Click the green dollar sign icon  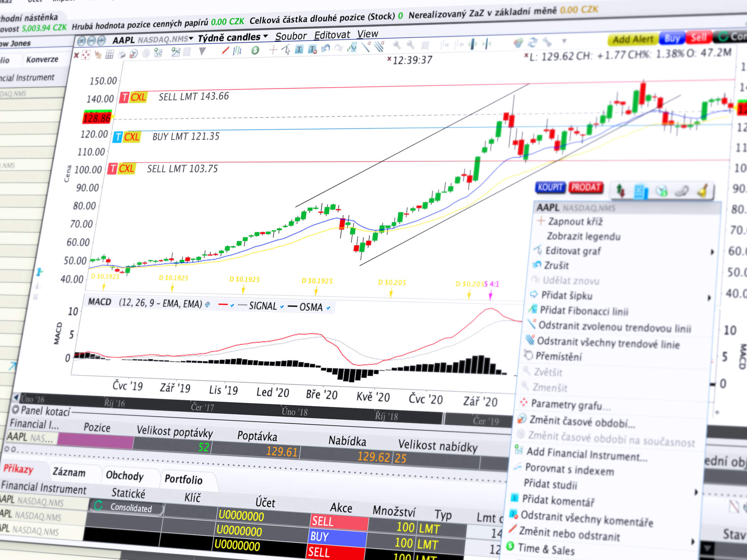(x=255, y=50)
